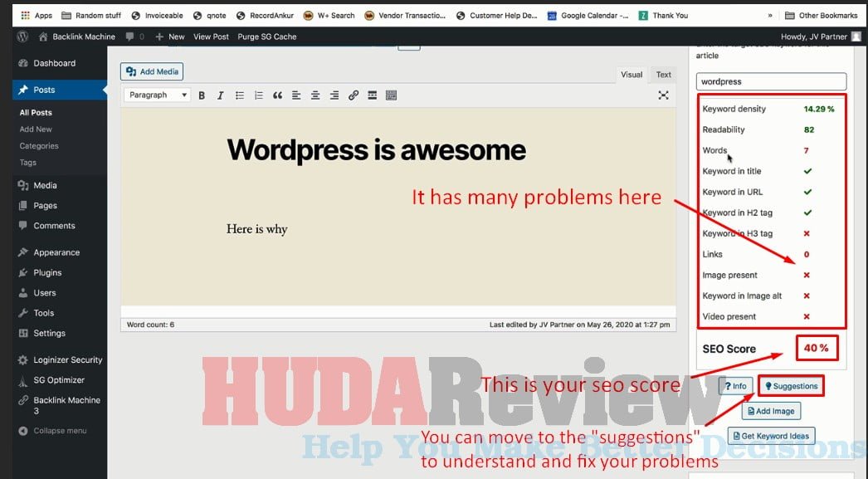Open Tools in the sidebar
This screenshot has width=868, height=479.
click(60, 313)
